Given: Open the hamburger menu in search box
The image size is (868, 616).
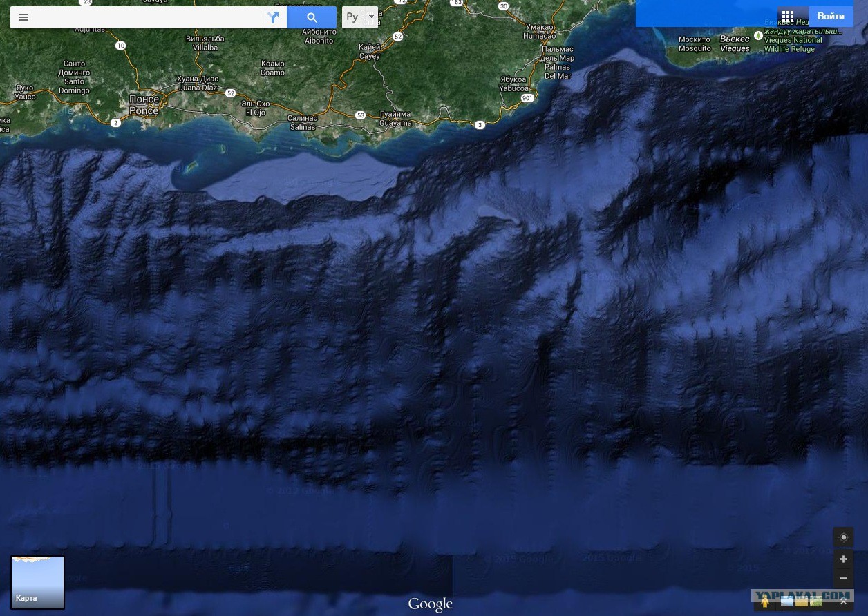Looking at the screenshot, I should click(23, 17).
